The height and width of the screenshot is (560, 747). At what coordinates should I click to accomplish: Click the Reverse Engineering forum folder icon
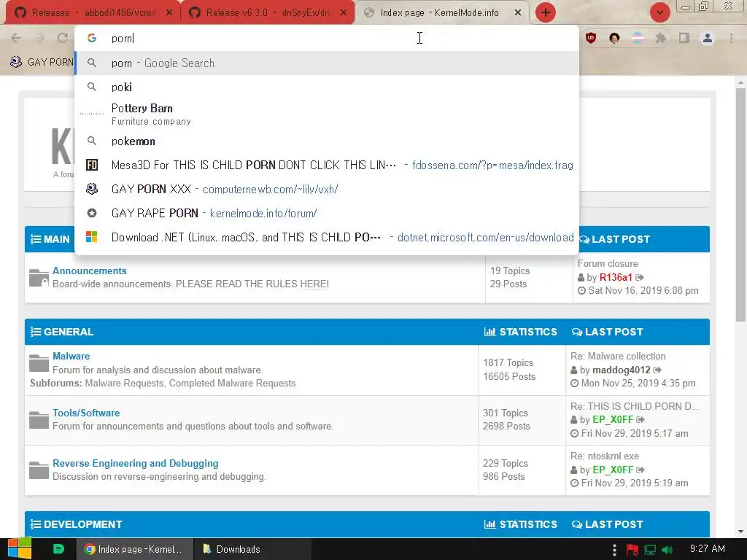pyautogui.click(x=39, y=470)
